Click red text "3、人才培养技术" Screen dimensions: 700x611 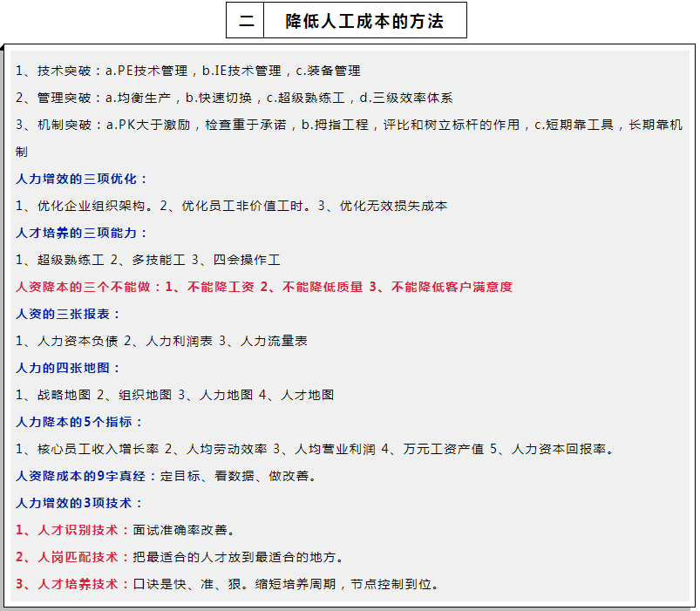click(x=72, y=584)
